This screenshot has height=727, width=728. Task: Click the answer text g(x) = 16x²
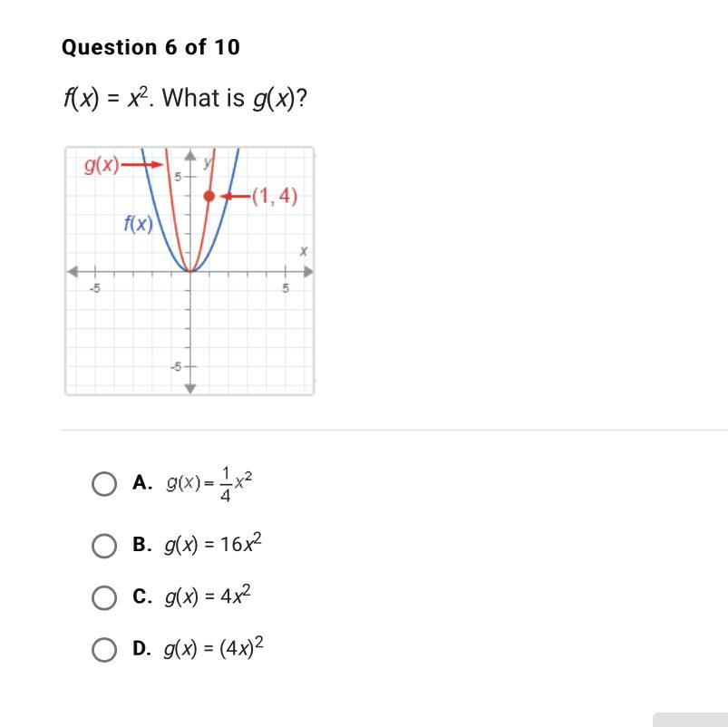[213, 544]
